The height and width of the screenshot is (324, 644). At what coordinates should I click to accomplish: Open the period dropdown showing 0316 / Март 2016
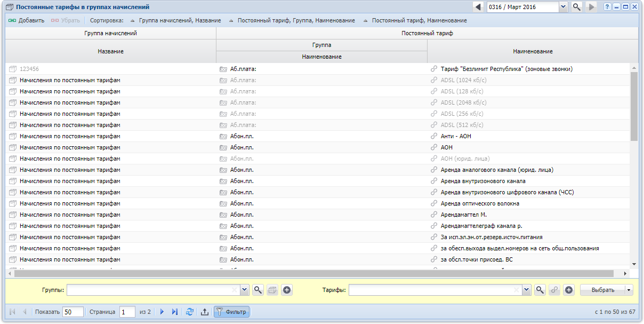(x=563, y=7)
